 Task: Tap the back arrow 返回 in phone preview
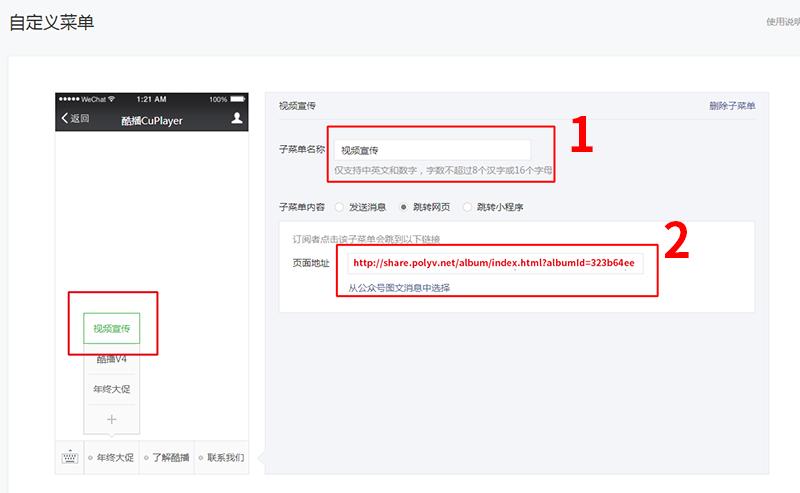coord(75,118)
